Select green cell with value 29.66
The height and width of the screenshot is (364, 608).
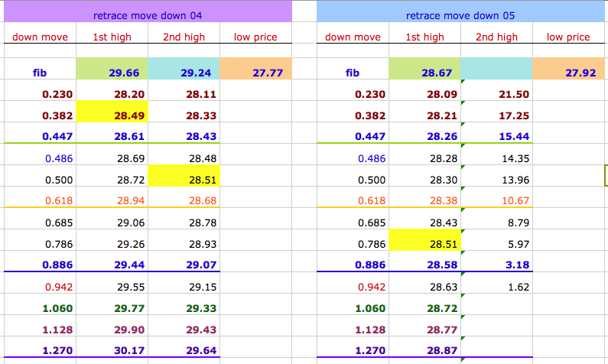[112, 69]
